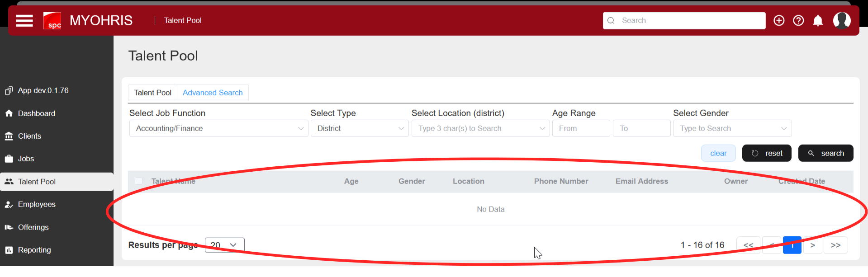Click the reset button

coord(767,153)
